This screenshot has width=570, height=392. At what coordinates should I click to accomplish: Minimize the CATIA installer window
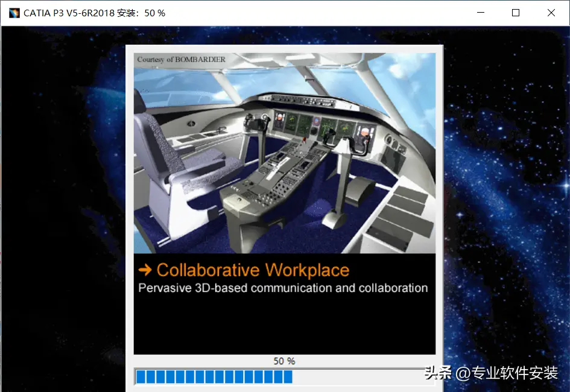(x=481, y=13)
